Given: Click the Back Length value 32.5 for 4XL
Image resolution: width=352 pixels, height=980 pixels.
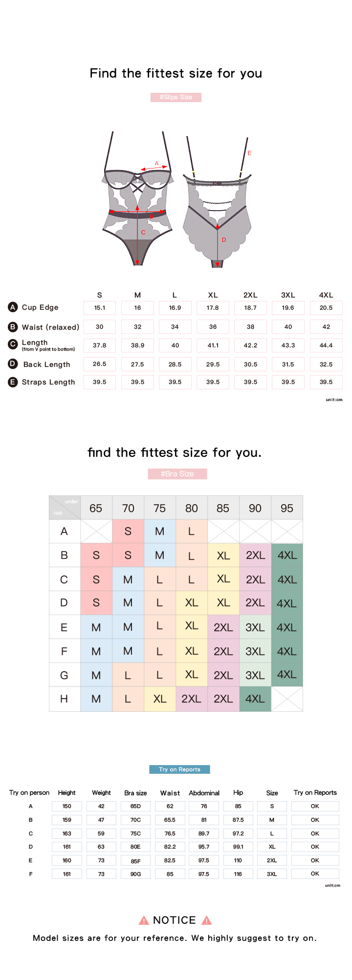Looking at the screenshot, I should click(x=326, y=364).
